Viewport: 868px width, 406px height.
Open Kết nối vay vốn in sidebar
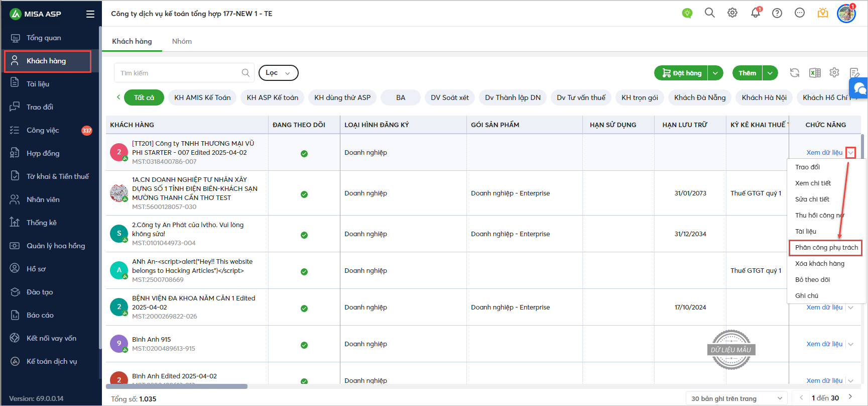tap(50, 338)
